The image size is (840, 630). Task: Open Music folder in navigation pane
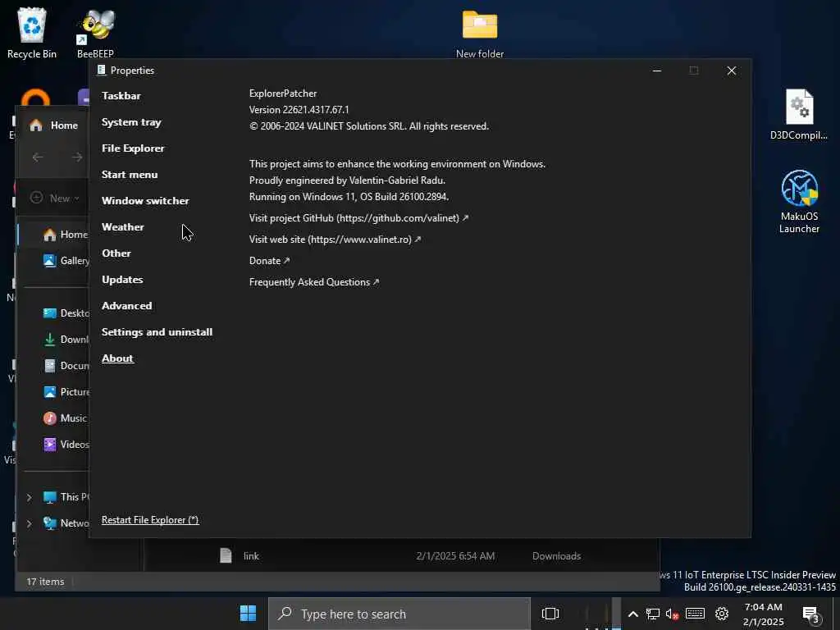pyautogui.click(x=64, y=418)
